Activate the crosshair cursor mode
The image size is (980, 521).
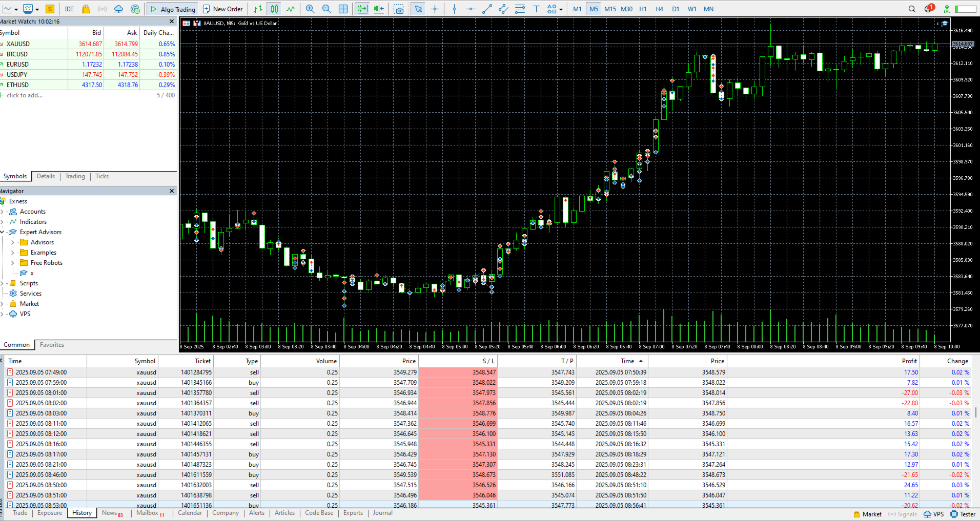(435, 9)
